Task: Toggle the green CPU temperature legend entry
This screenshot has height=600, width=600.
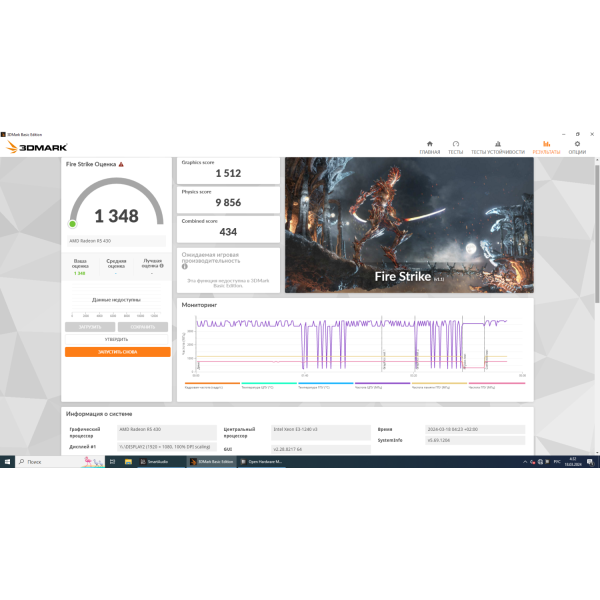Action: tap(269, 385)
